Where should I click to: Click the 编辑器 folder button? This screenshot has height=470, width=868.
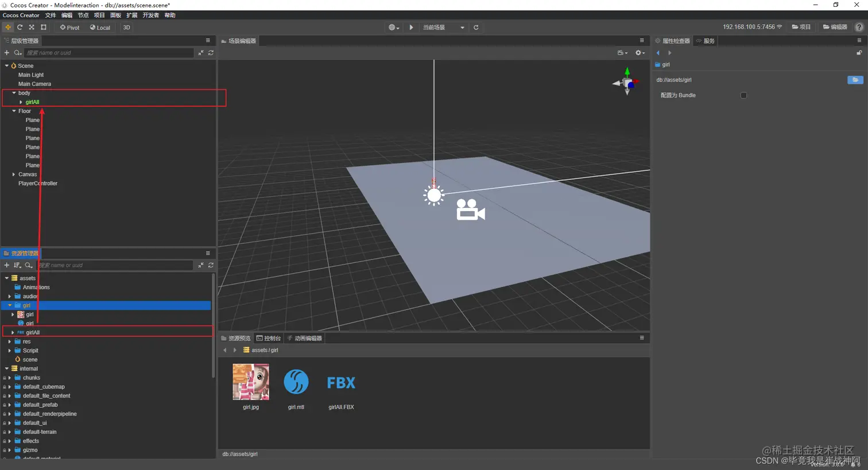pyautogui.click(x=835, y=27)
